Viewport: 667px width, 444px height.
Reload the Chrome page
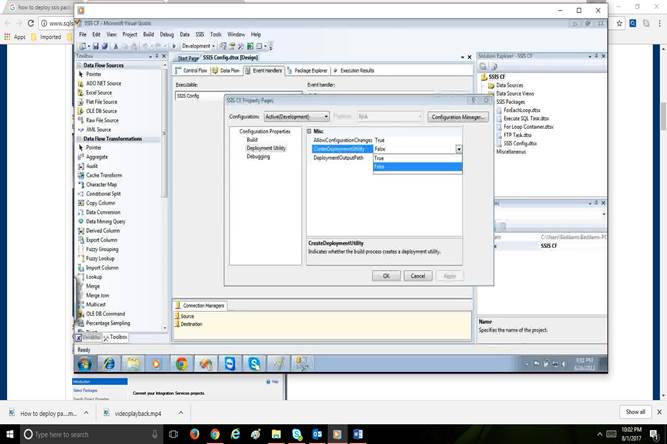click(31, 23)
